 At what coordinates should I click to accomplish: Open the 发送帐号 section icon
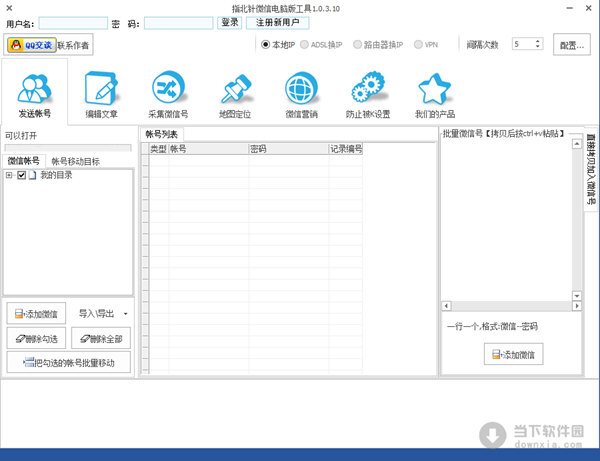click(x=34, y=88)
